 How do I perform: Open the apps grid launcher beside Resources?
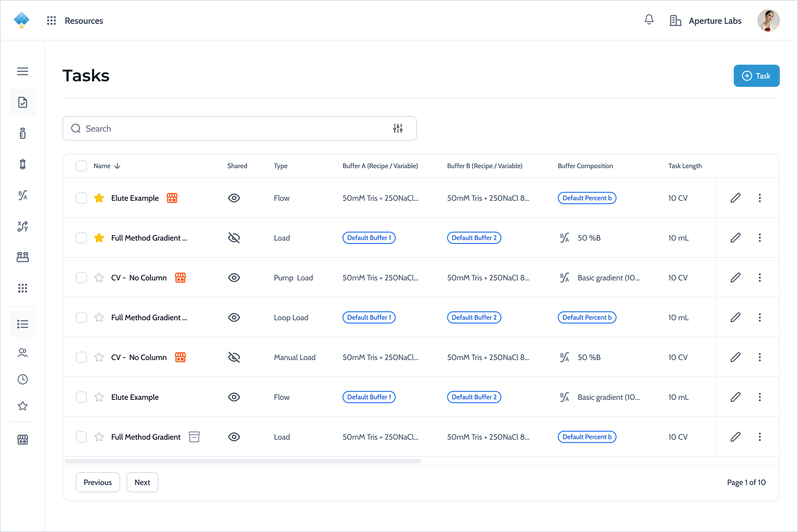click(x=52, y=21)
